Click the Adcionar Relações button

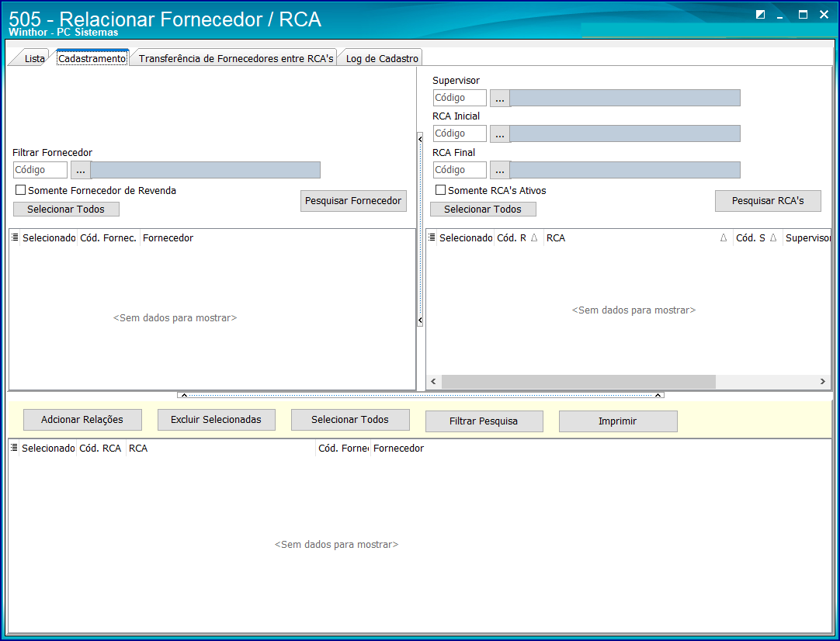coord(82,420)
